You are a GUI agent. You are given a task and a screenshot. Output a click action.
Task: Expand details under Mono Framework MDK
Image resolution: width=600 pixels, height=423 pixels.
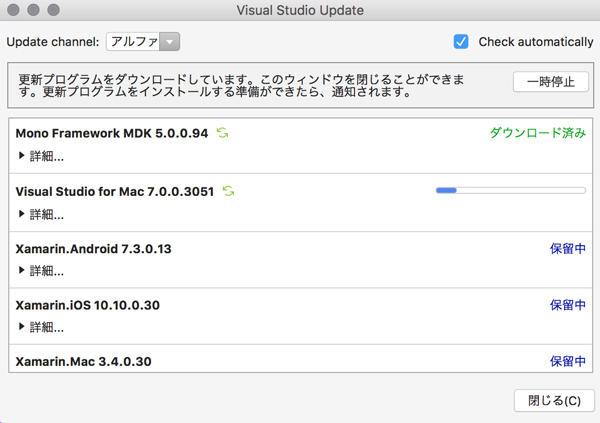click(41, 156)
